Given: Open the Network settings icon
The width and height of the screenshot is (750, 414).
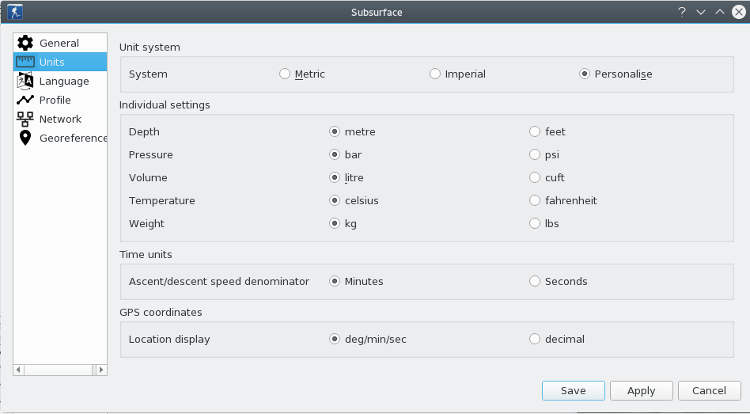Looking at the screenshot, I should click(25, 119).
